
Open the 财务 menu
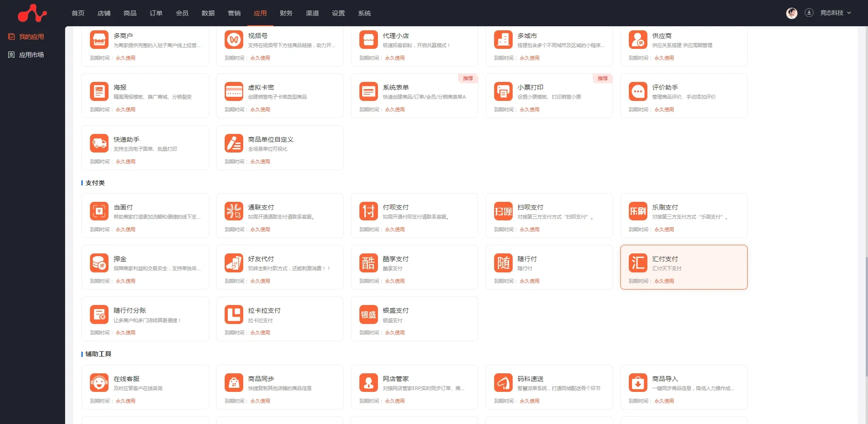[286, 13]
